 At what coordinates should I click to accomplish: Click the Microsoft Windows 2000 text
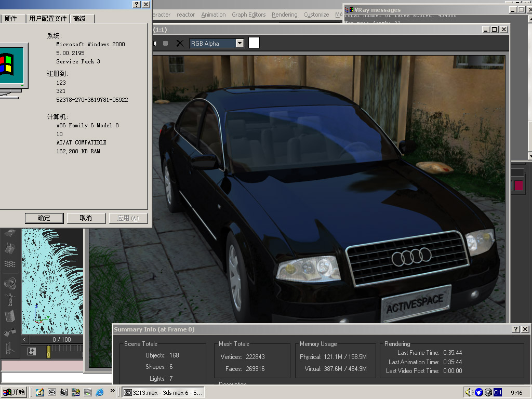click(90, 45)
